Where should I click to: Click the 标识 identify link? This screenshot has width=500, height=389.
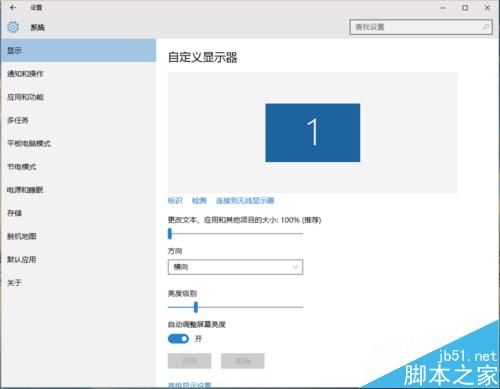point(175,200)
